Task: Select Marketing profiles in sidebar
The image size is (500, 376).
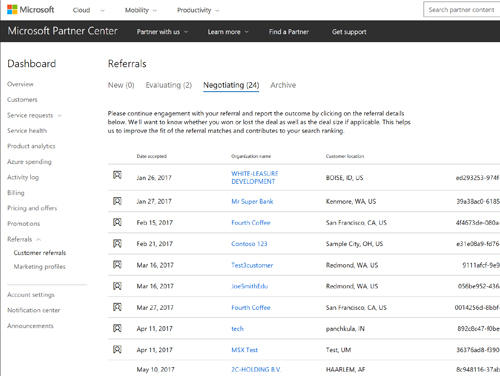Action: pyautogui.click(x=39, y=267)
